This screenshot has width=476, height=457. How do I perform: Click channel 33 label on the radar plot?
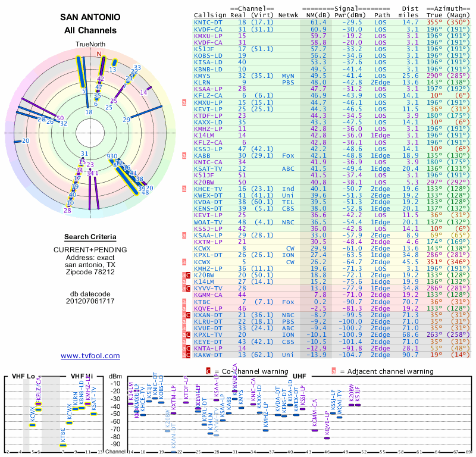point(137,67)
